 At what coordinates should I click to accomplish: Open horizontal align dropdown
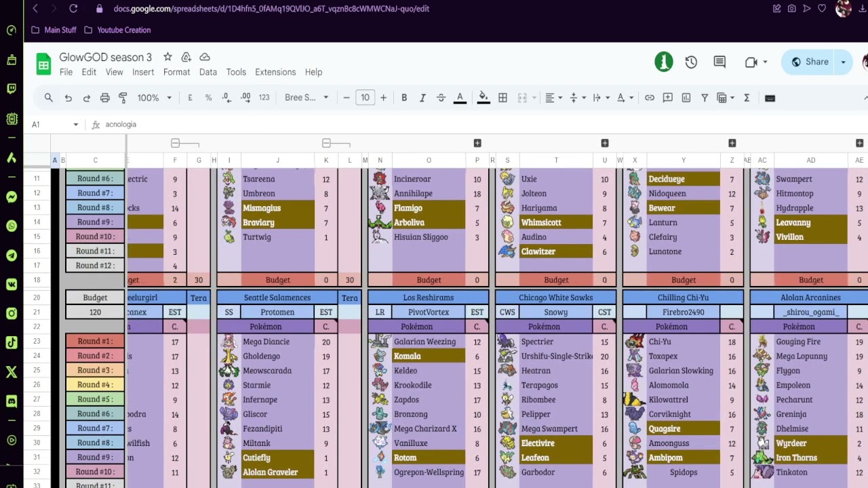point(554,98)
